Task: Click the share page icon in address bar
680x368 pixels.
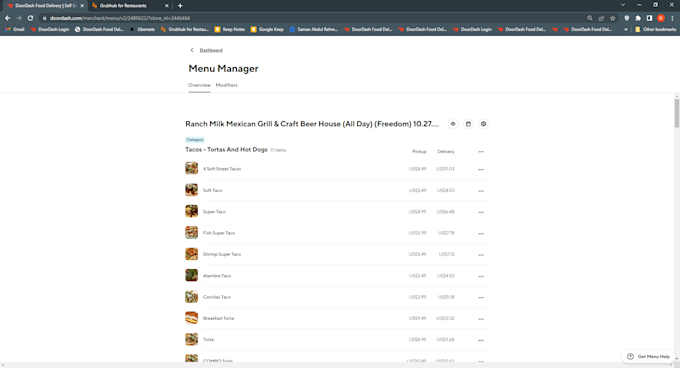Action: coord(601,18)
